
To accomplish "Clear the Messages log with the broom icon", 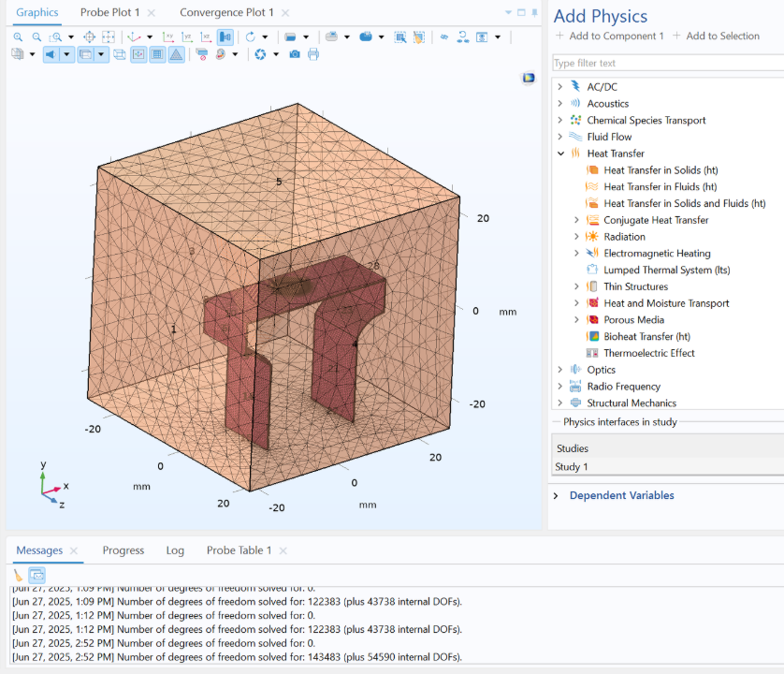I will pyautogui.click(x=18, y=576).
